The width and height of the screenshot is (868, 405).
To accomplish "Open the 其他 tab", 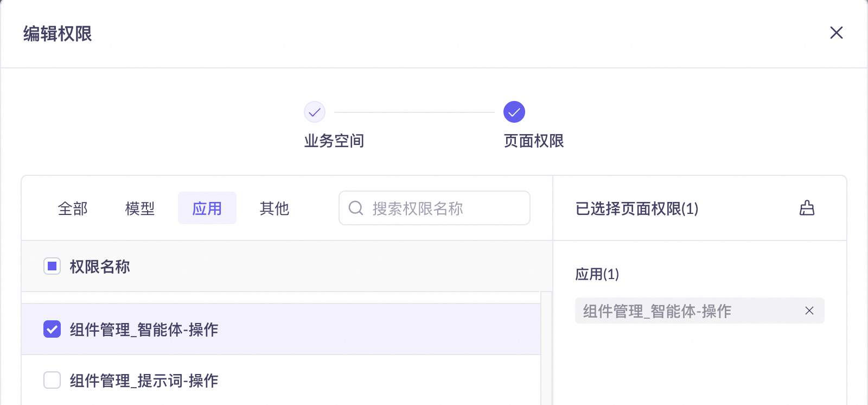I will point(274,208).
